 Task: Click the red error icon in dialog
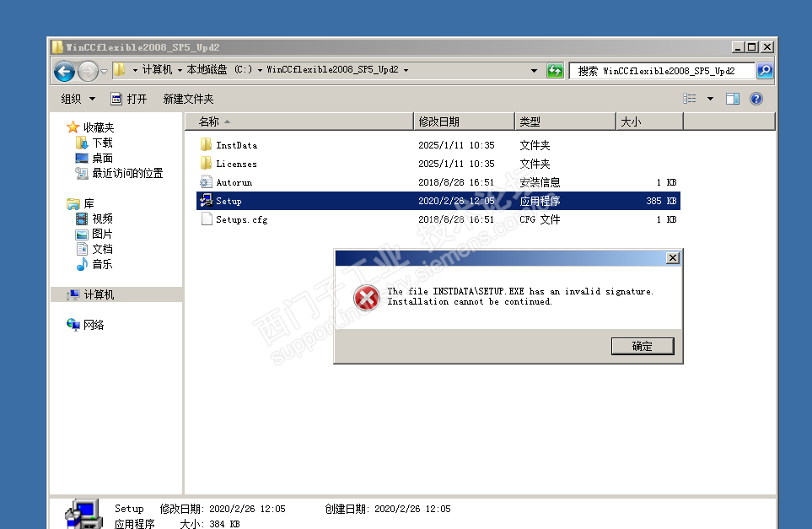click(367, 298)
